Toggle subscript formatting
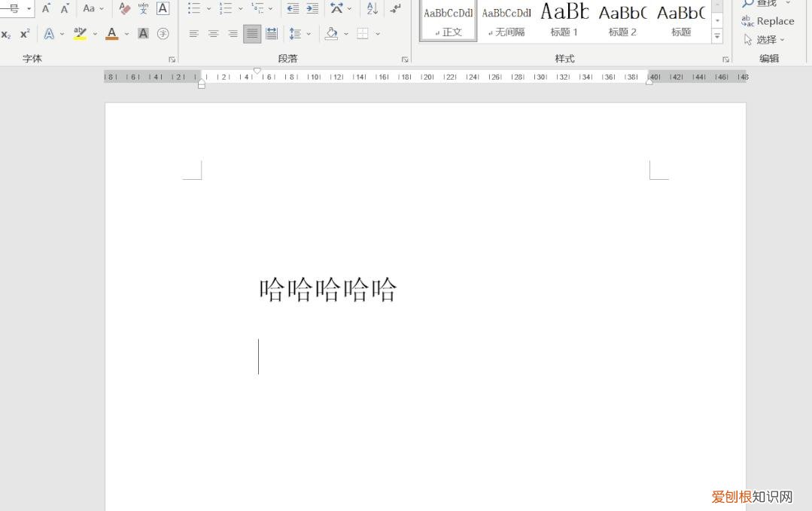 click(x=6, y=34)
